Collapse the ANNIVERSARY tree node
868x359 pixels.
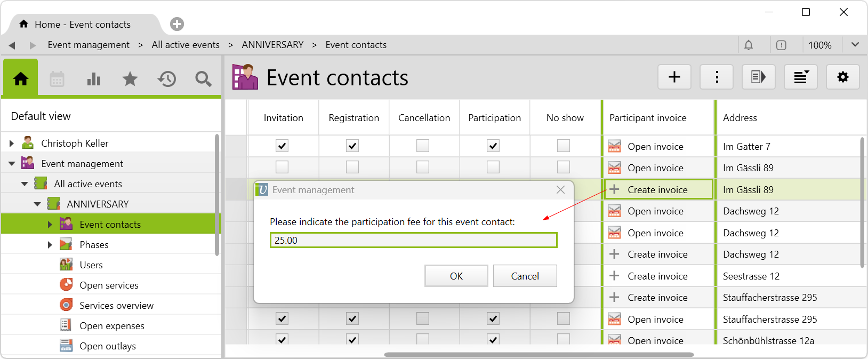click(37, 204)
